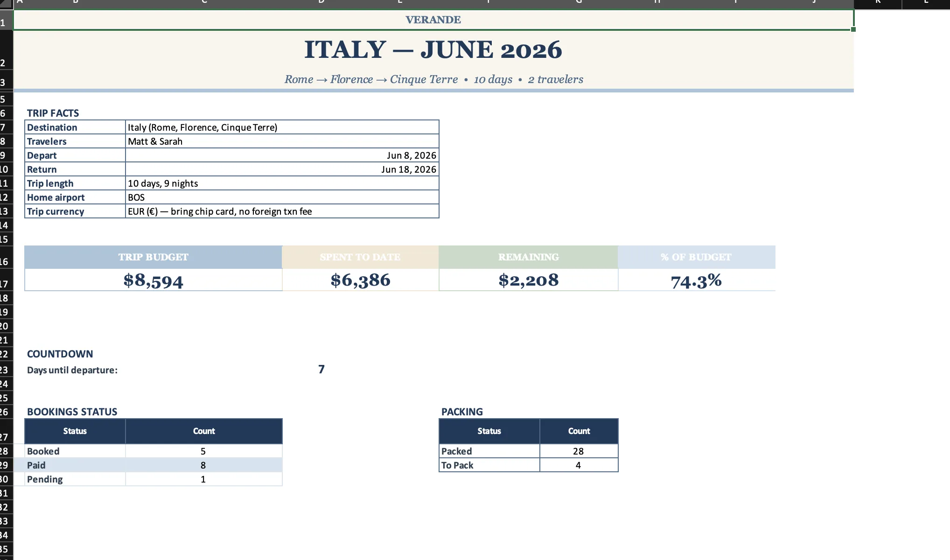
Task: Select the VERANDE title cell
Action: click(x=433, y=20)
